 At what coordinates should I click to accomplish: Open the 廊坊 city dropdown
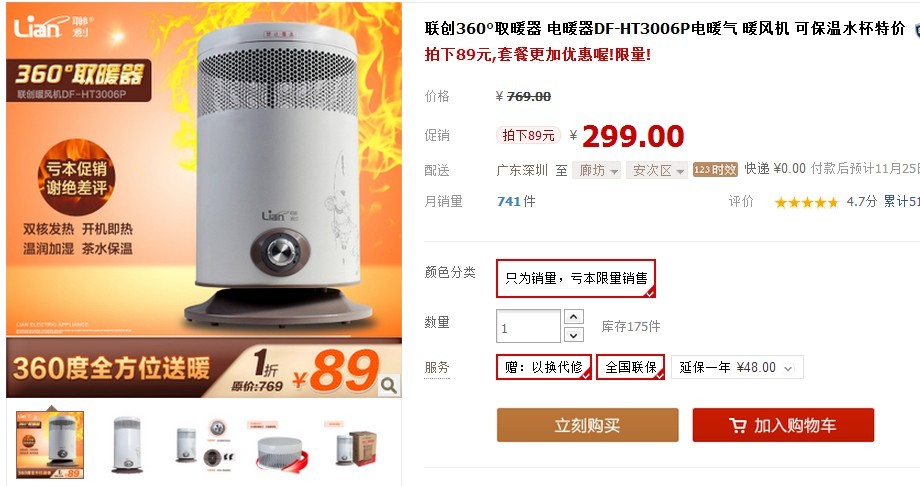point(597,170)
